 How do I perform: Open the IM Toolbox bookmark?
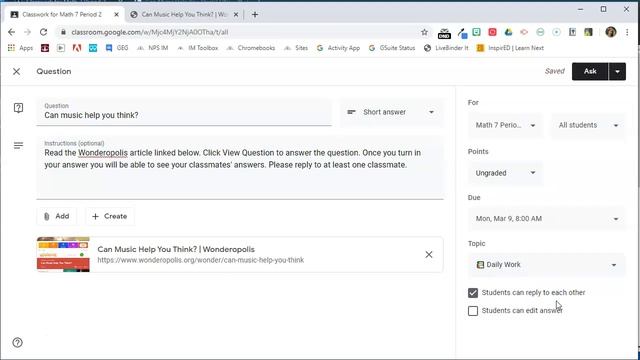pyautogui.click(x=198, y=48)
